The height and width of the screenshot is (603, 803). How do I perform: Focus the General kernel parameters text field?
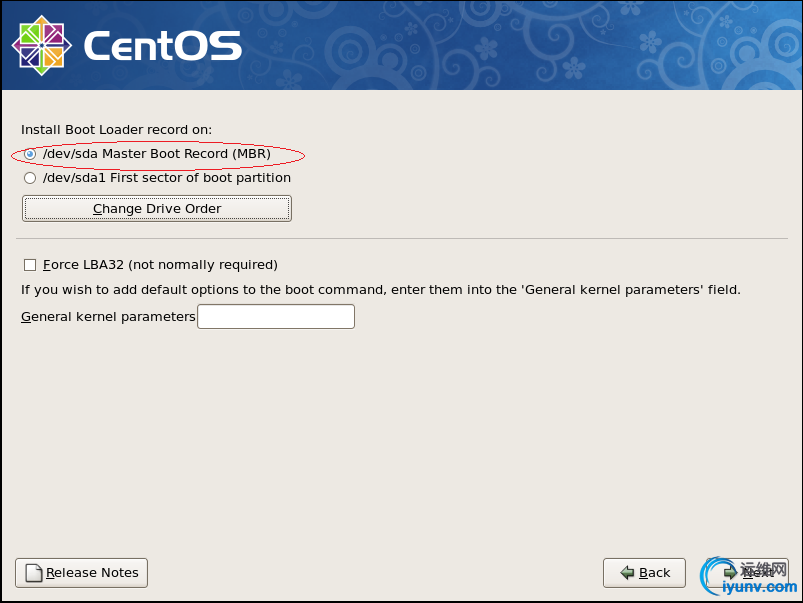[x=276, y=317]
